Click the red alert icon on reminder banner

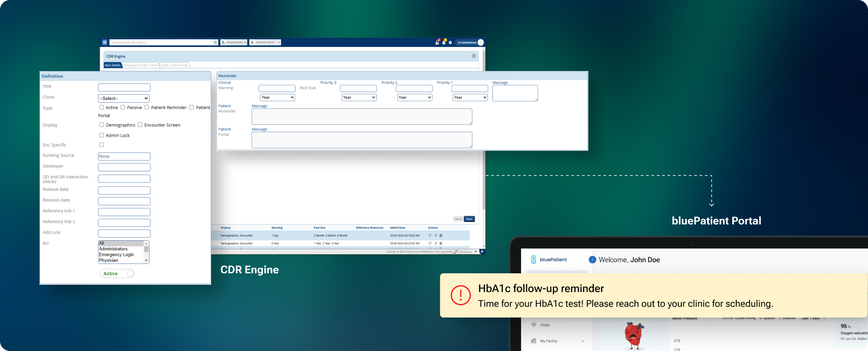click(461, 295)
